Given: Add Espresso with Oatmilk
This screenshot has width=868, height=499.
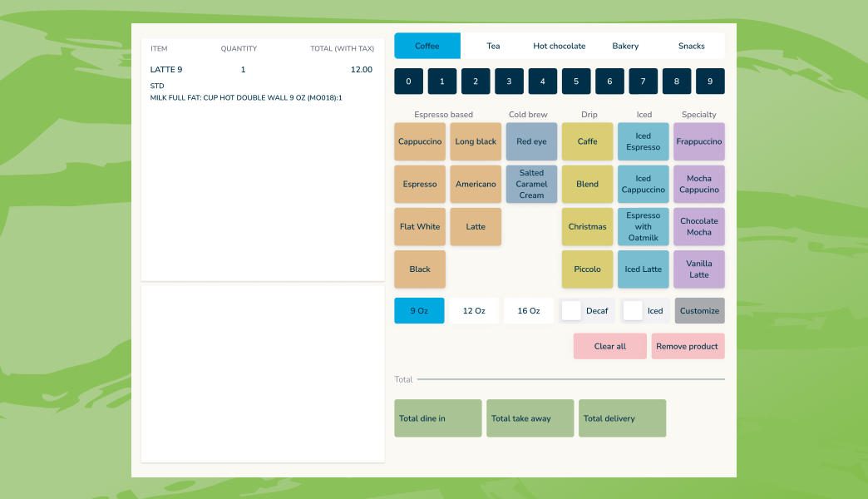Looking at the screenshot, I should point(644,226).
